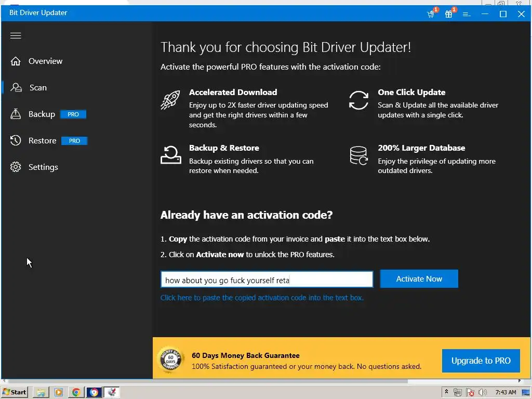Click the 7:43 AM clock

(x=506, y=392)
